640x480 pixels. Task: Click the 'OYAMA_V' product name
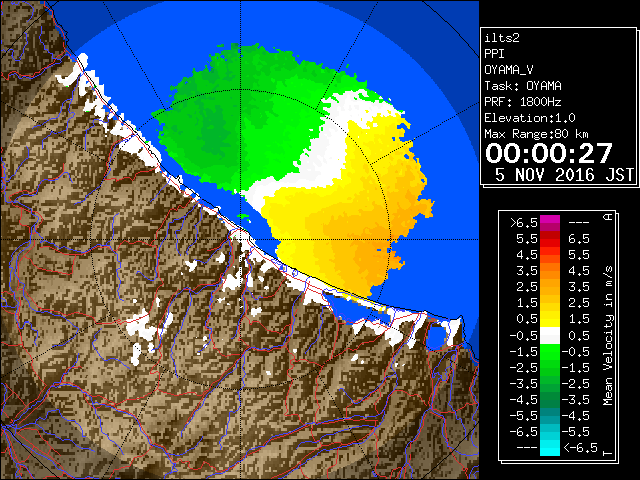point(509,70)
